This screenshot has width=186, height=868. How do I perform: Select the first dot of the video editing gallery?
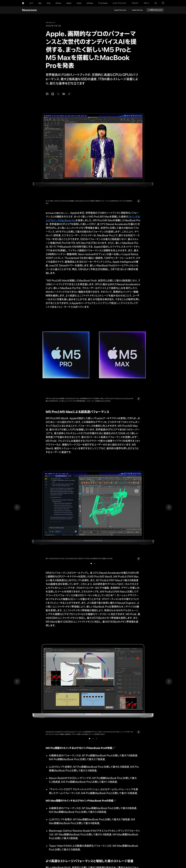pyautogui.click(x=90, y=739)
